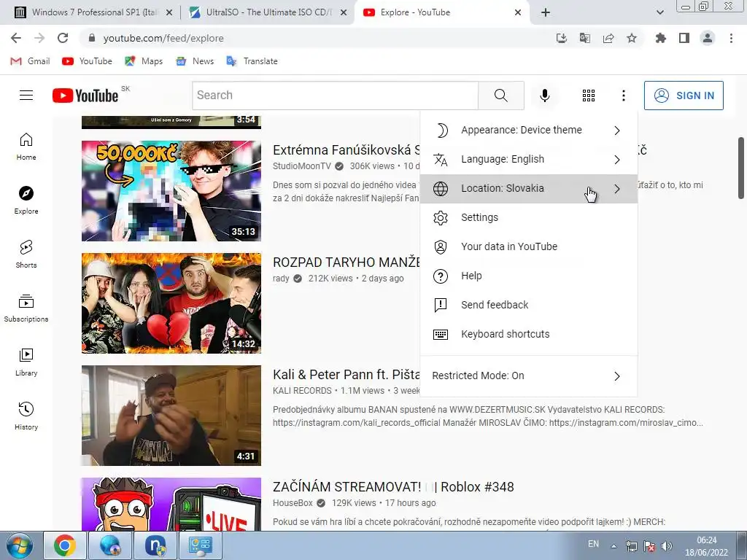Open Subscriptions in the sidebar
The image size is (747, 560).
[x=26, y=308]
